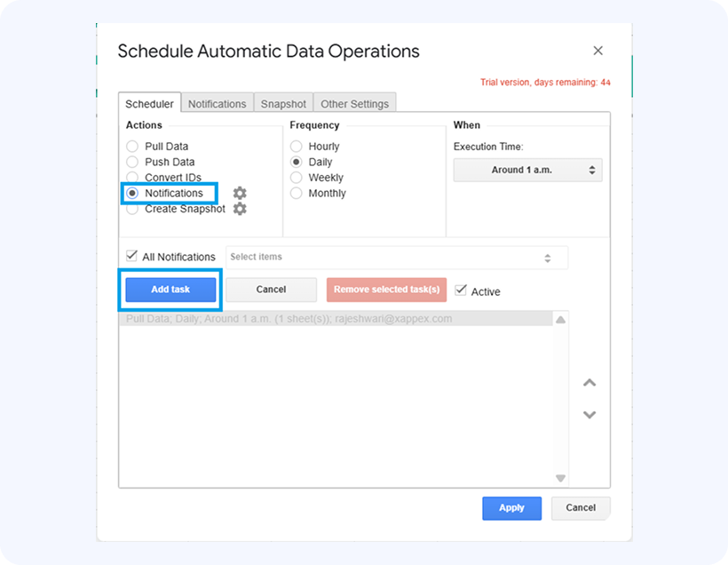Move selected task down with arrow
728x565 pixels.
tap(589, 415)
